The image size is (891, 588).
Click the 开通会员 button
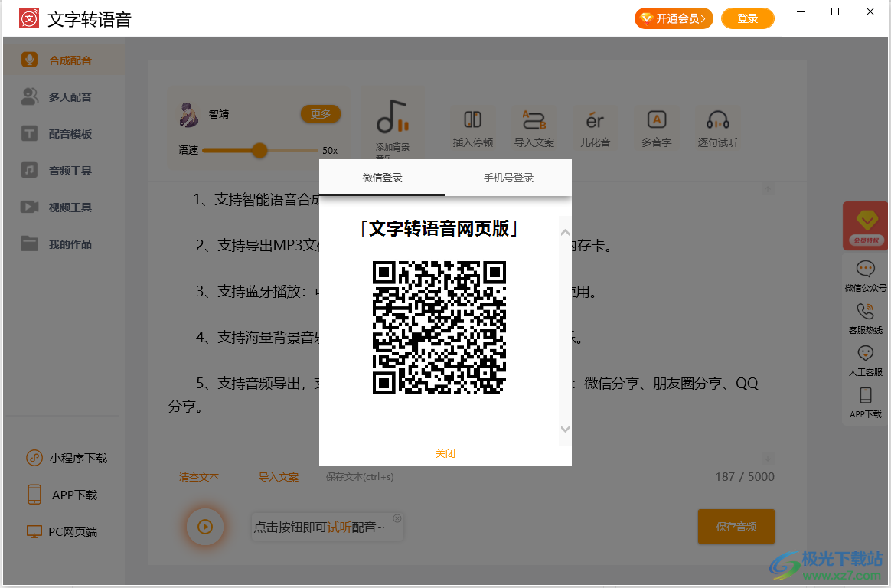(x=674, y=18)
